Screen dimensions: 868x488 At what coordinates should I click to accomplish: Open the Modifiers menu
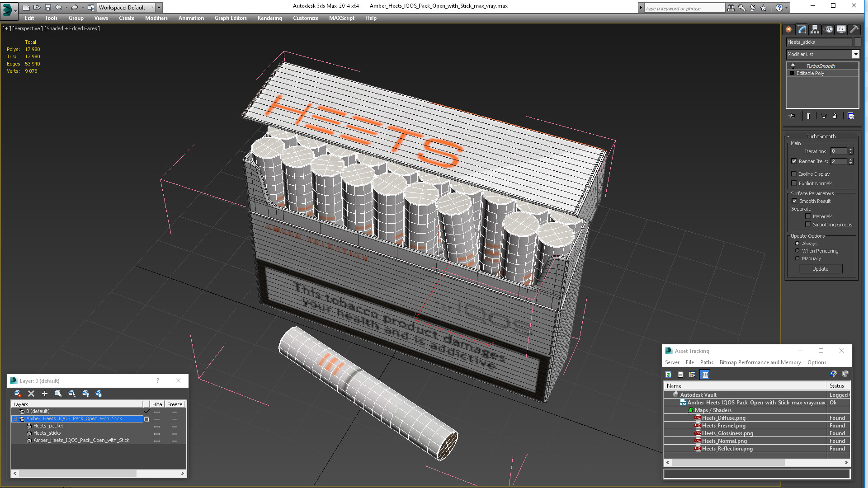click(156, 18)
